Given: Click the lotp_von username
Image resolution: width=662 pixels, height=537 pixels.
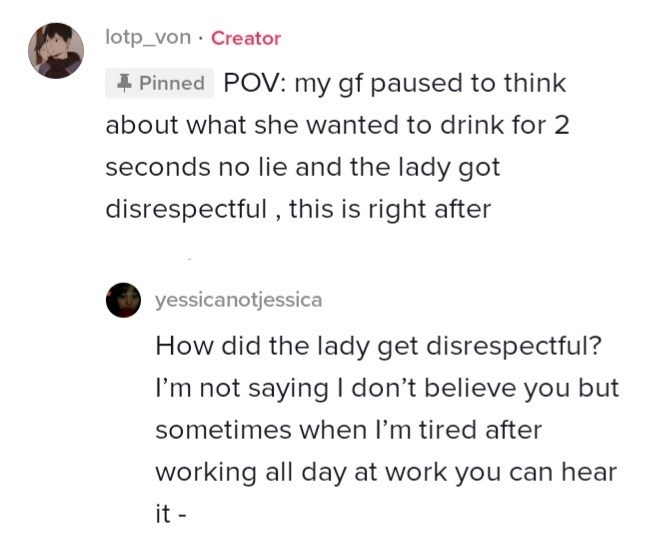Looking at the screenshot, I should 149,38.
